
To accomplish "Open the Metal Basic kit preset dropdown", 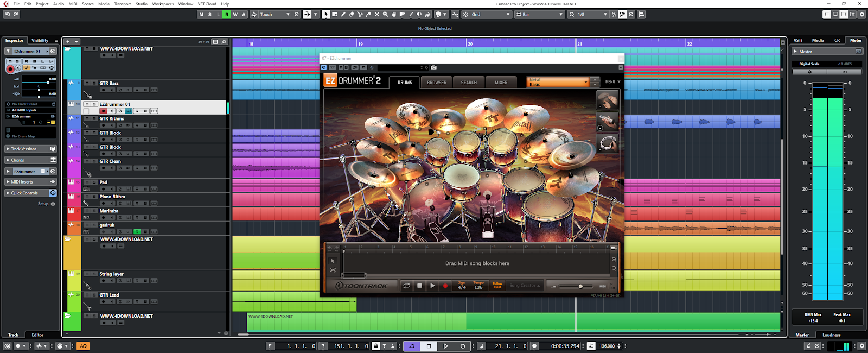I will click(558, 82).
